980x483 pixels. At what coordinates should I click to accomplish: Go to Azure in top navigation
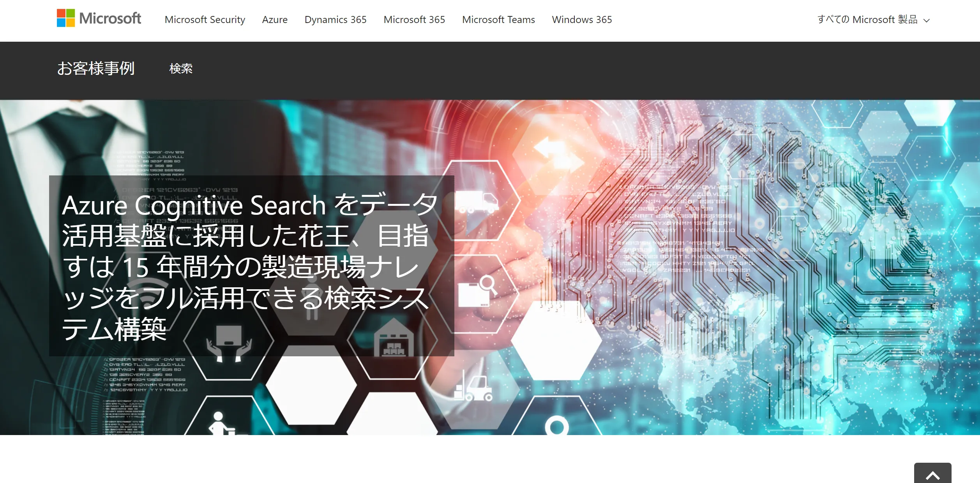tap(275, 19)
